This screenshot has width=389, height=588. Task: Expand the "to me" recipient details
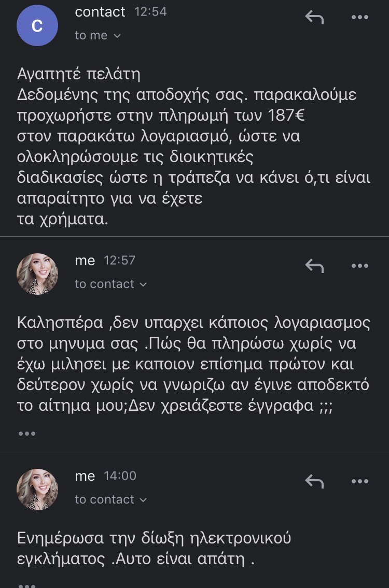click(x=98, y=36)
